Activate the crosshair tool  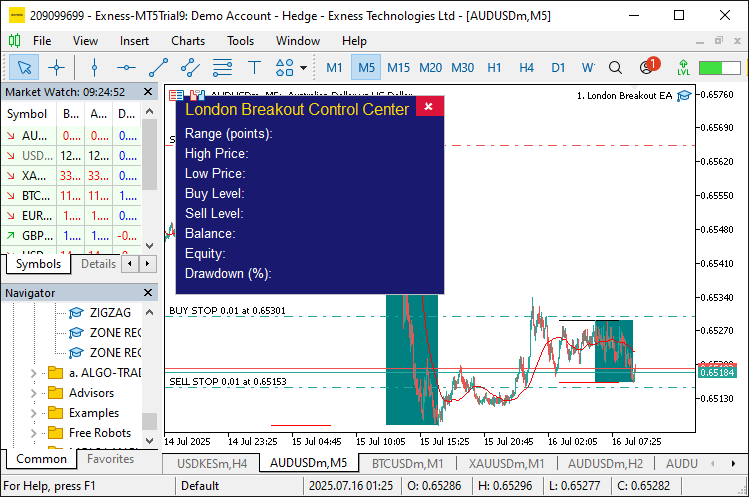[x=56, y=67]
